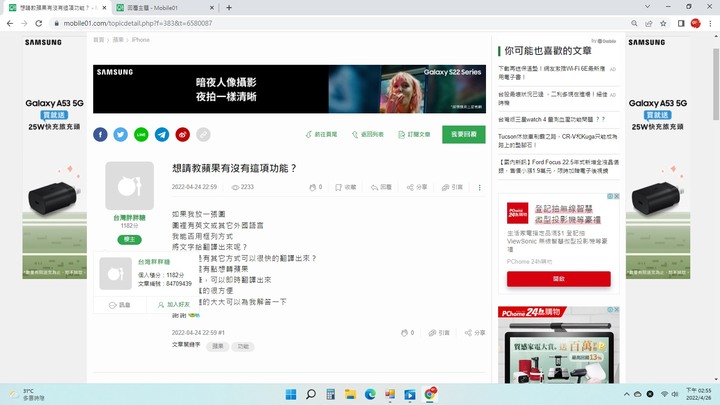720x405 pixels.
Task: Open the Windows Start menu
Action: click(x=291, y=394)
